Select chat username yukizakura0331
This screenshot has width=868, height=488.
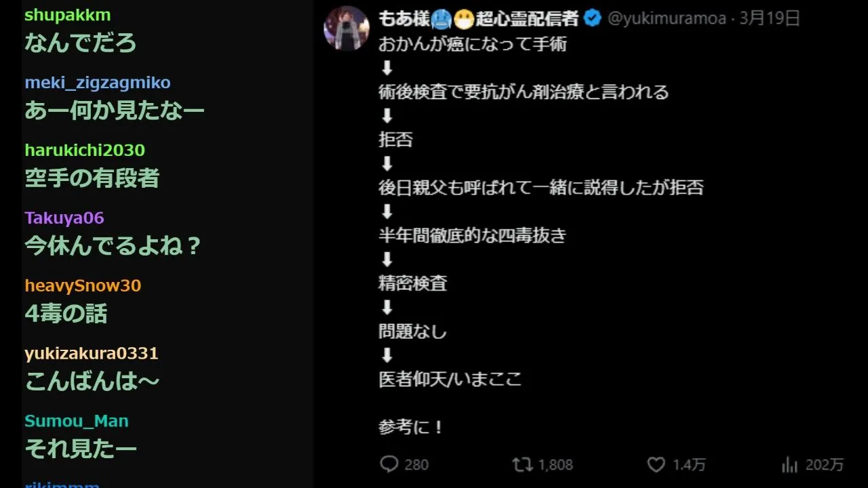pos(92,353)
